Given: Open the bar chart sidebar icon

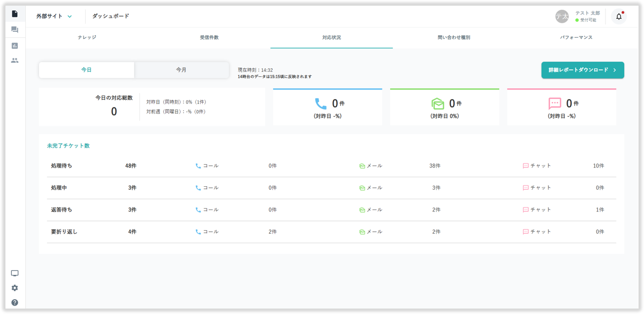Looking at the screenshot, I should [x=14, y=46].
